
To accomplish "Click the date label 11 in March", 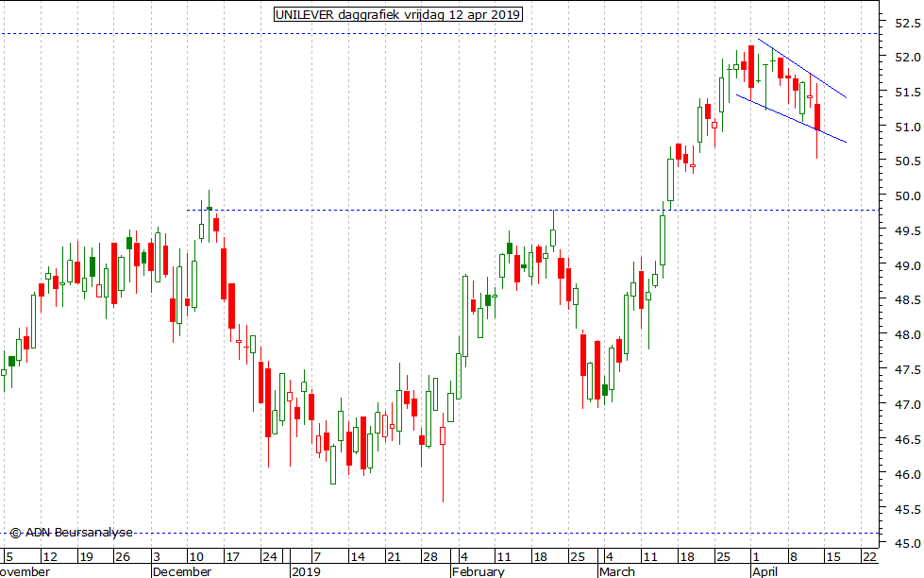I will click(x=649, y=557).
